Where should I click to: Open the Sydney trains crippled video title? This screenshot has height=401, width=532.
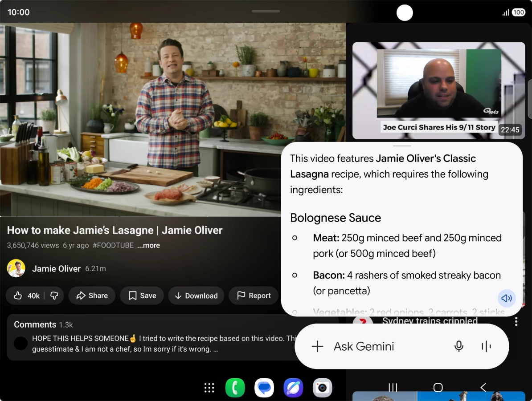click(430, 320)
